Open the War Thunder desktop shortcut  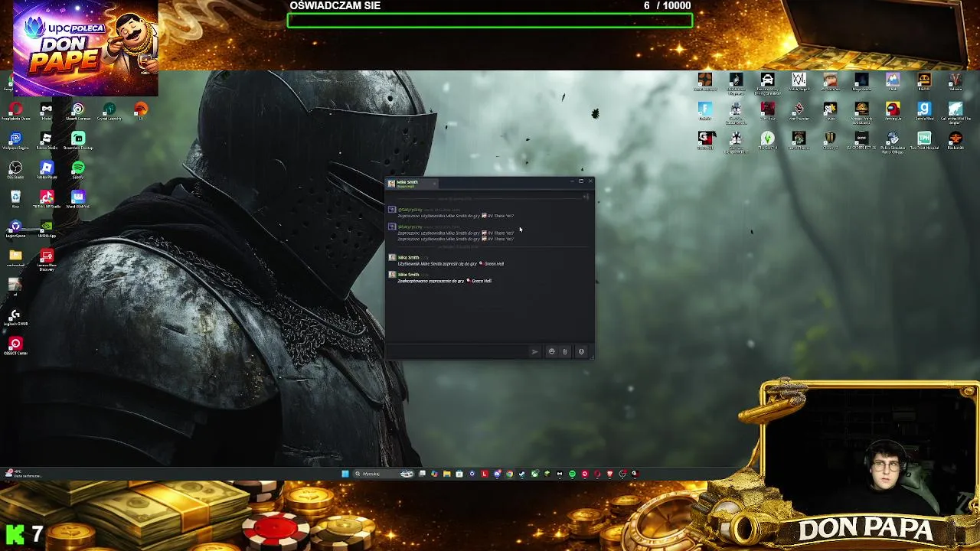[x=799, y=112]
